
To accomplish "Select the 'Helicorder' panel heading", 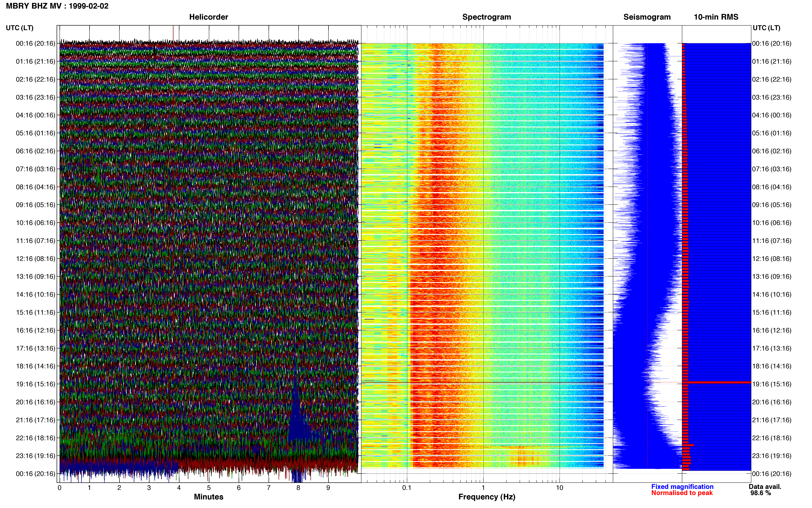I will click(209, 17).
